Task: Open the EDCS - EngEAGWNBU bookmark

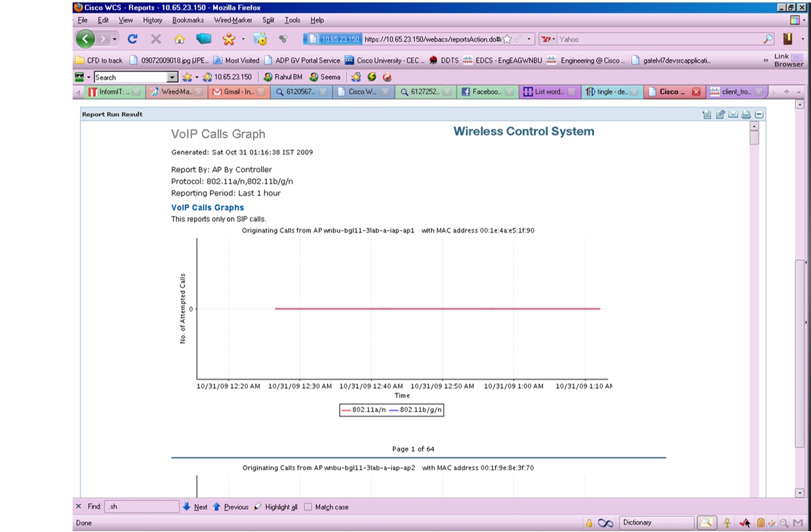Action: pyautogui.click(x=502, y=60)
